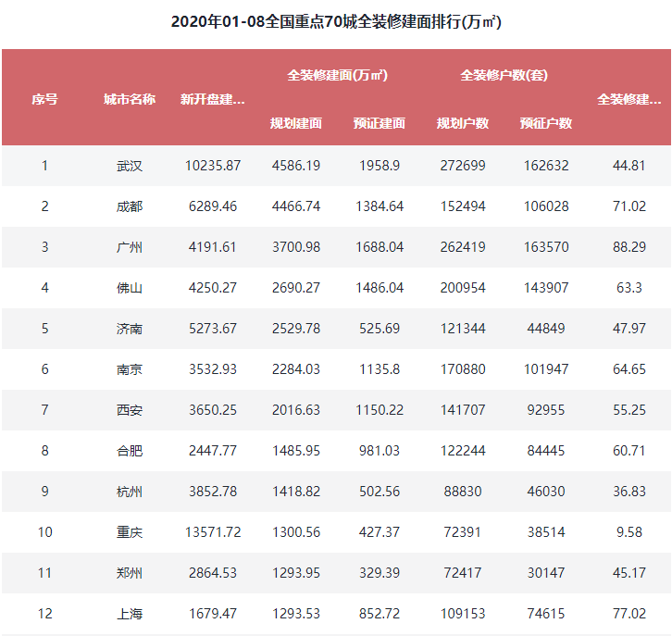Click value 10235.87 in 武汉 row
The image size is (672, 636).
[x=213, y=166]
